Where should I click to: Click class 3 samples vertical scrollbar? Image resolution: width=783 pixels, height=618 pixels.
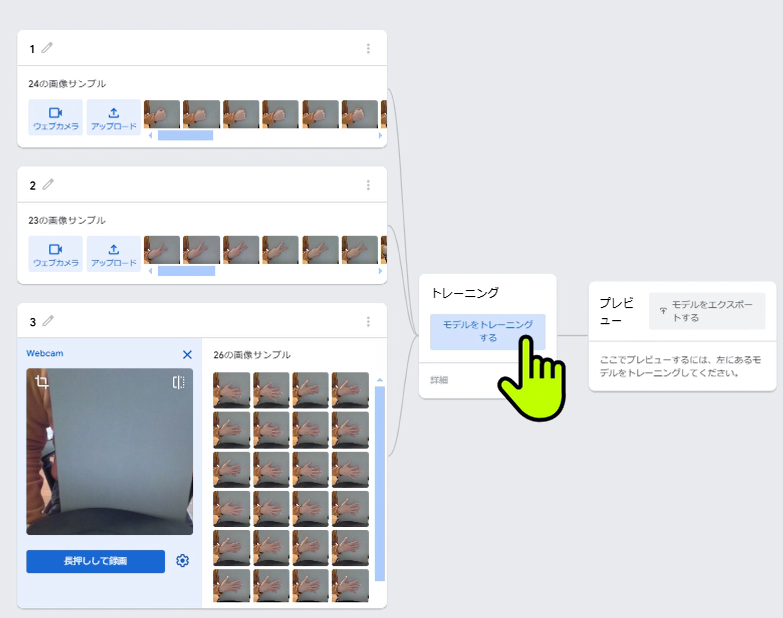[380, 483]
